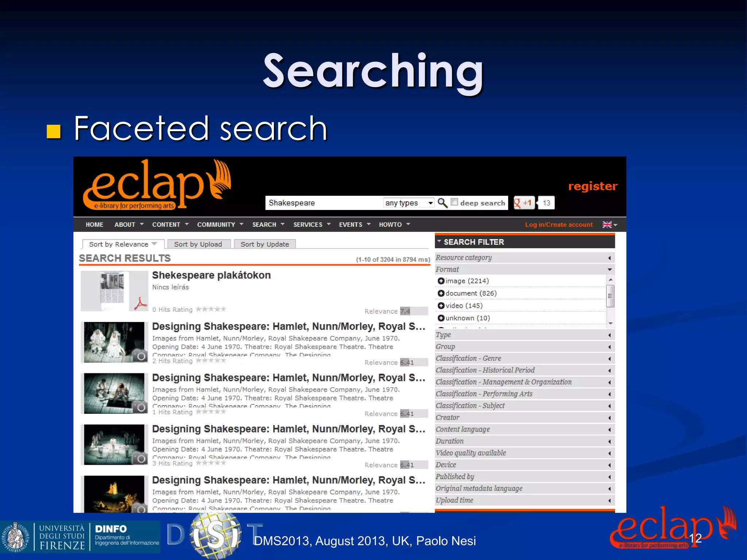
Task: Add the image (2214) format filter
Action: pos(441,281)
